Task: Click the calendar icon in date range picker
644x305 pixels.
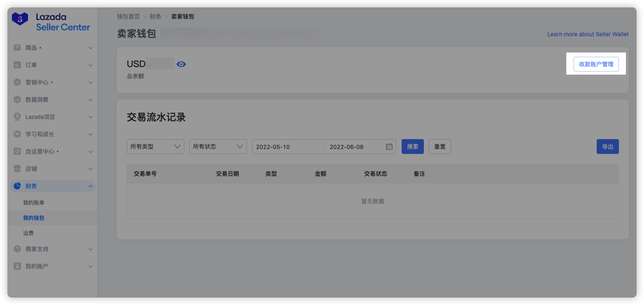Action: tap(389, 147)
